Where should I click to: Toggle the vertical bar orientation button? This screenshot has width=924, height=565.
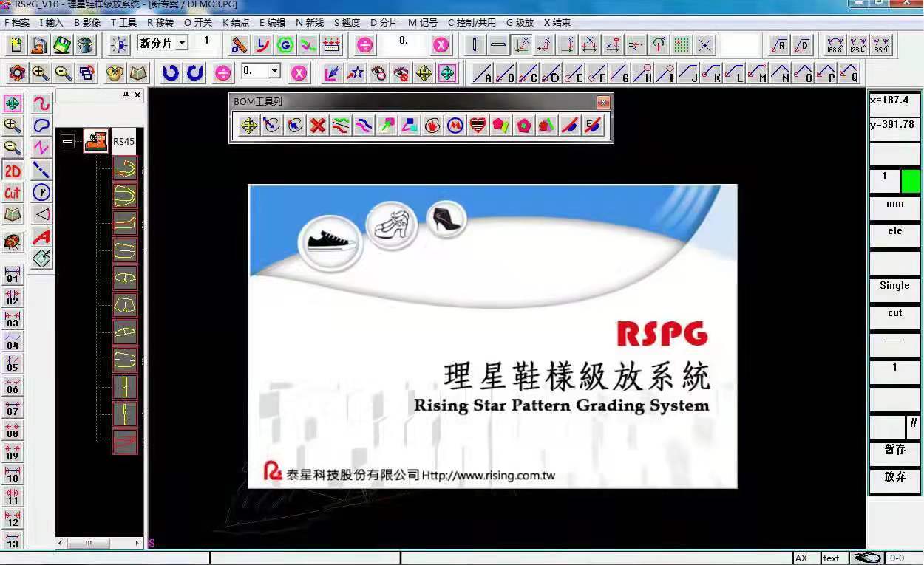click(475, 45)
